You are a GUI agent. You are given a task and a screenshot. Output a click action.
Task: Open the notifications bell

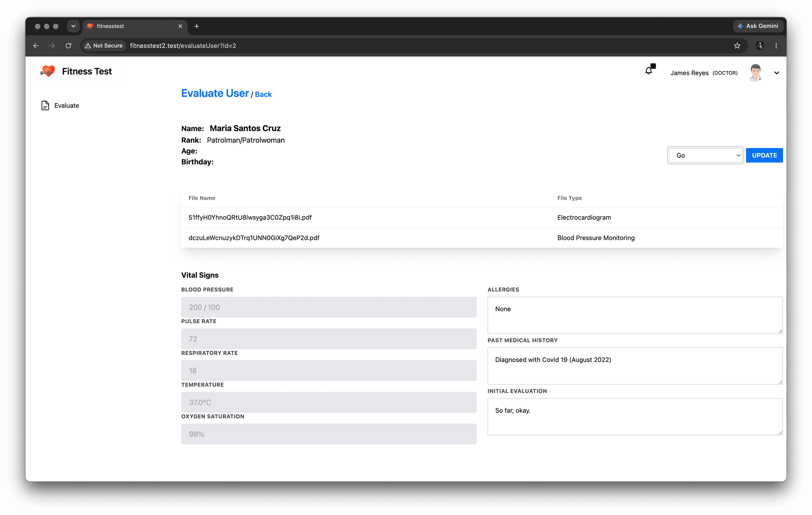pos(649,71)
